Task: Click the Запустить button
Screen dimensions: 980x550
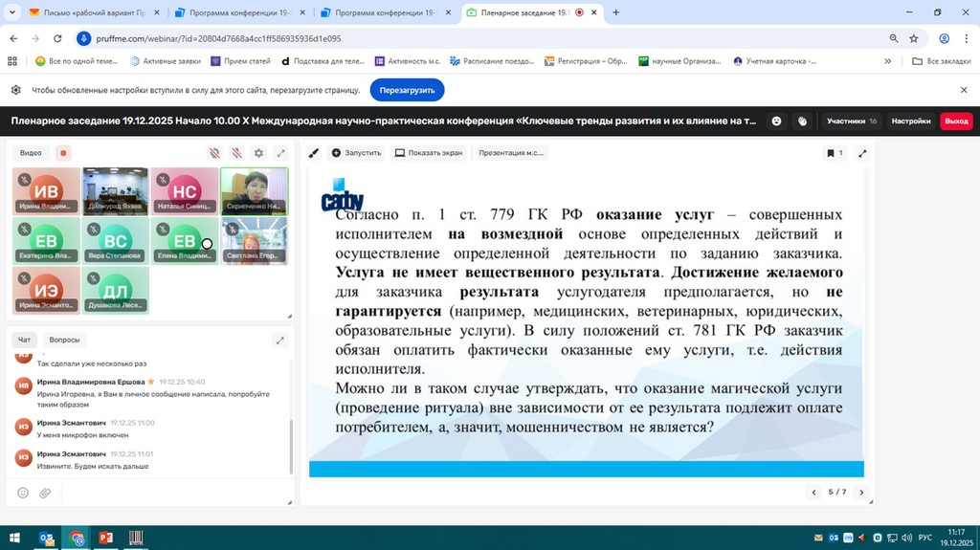Action: (x=356, y=153)
